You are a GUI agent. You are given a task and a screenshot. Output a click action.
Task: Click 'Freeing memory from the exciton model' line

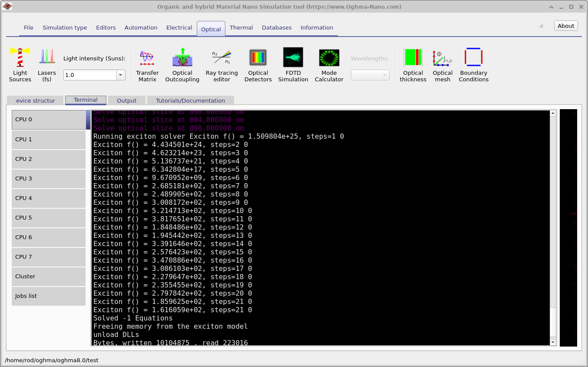171,327
